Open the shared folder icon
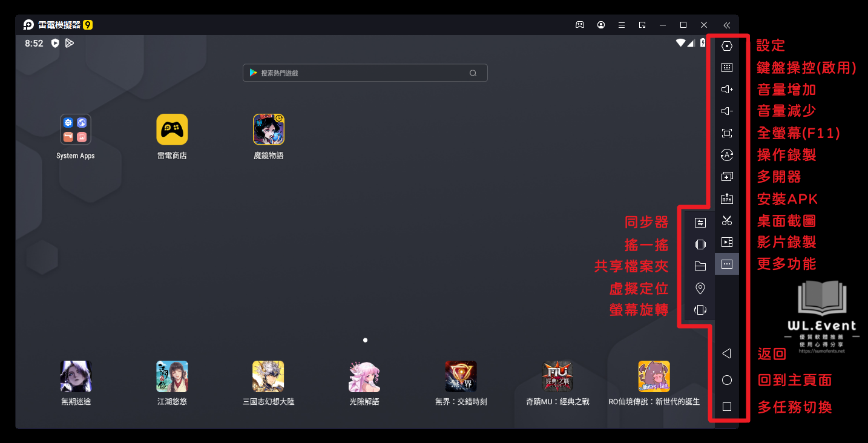The height and width of the screenshot is (443, 868). 700,266
